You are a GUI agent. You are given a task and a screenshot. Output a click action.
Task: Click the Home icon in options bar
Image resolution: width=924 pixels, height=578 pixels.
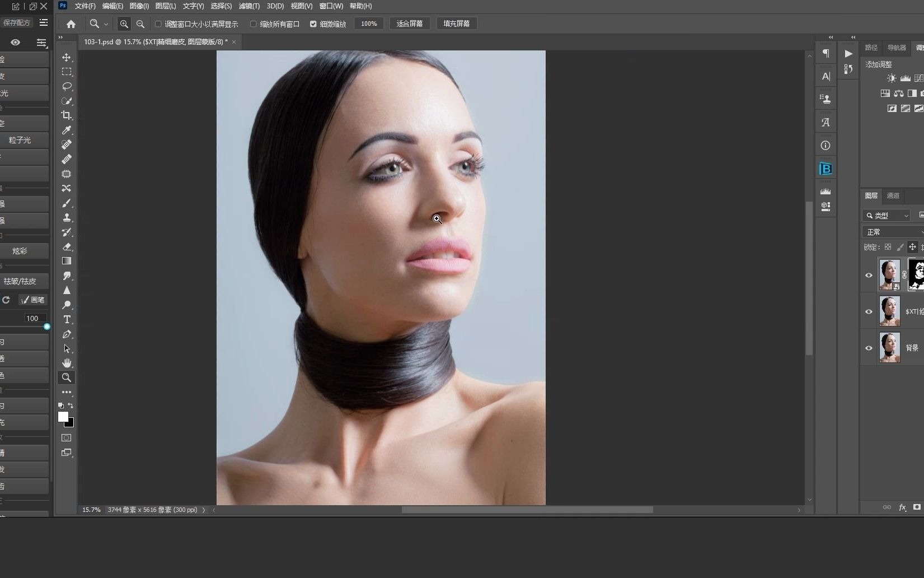tap(71, 24)
